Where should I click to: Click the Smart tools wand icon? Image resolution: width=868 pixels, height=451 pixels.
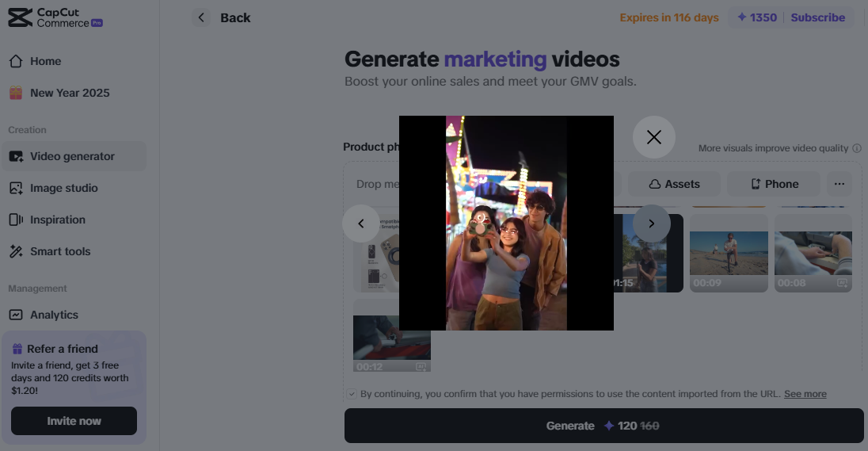coord(16,251)
